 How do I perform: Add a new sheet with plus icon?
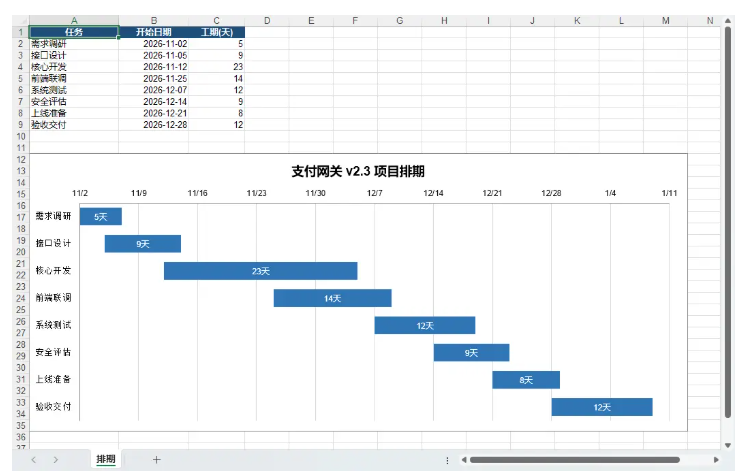[157, 459]
